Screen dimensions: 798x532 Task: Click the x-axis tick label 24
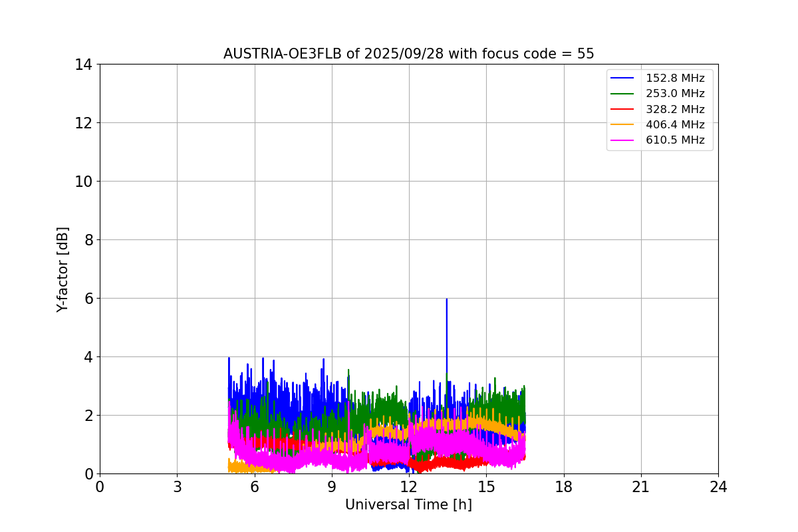(x=718, y=487)
